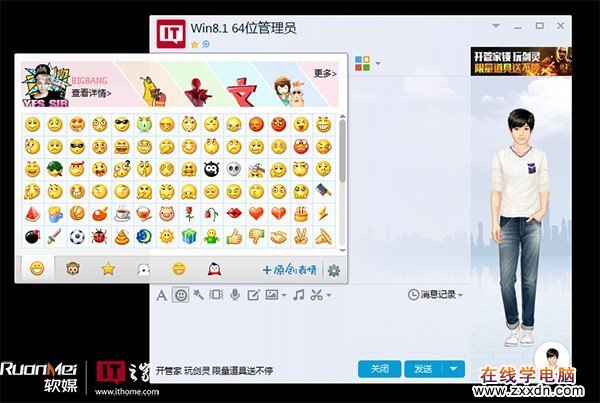This screenshot has width=600, height=403.
Task: Click the 发送 send button
Action: point(423,369)
